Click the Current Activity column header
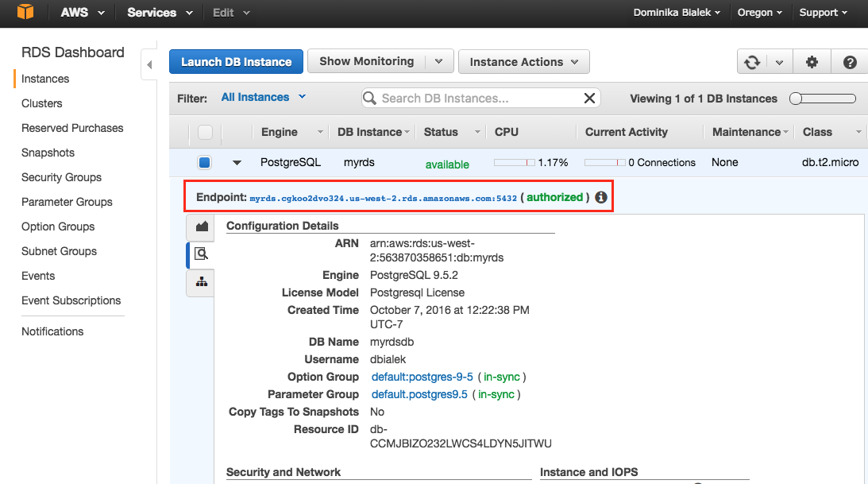Viewport: 868px width, 484px height. (x=627, y=133)
